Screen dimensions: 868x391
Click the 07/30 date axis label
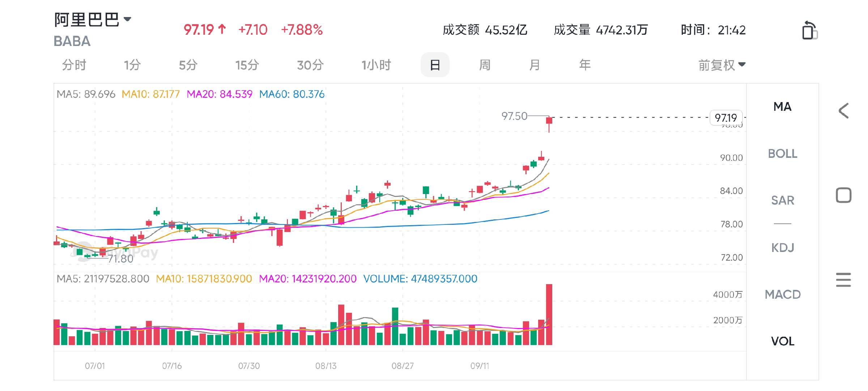(x=249, y=366)
